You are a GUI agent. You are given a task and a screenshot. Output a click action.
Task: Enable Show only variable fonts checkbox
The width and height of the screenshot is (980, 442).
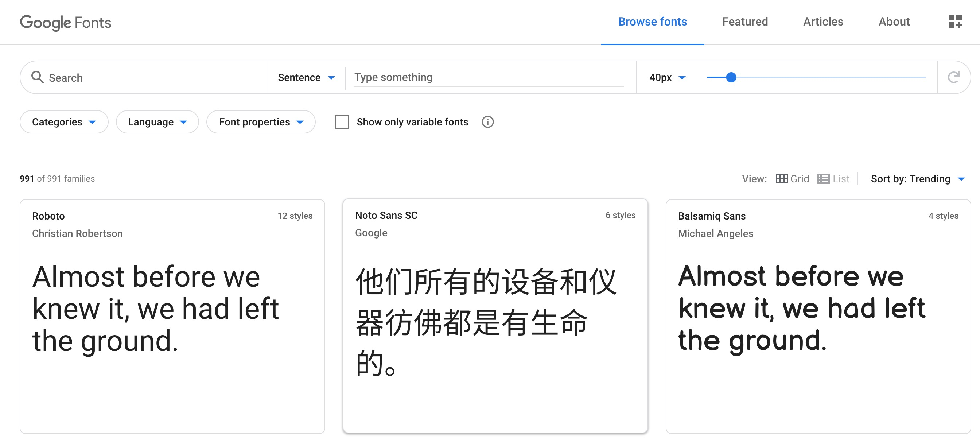pos(342,122)
